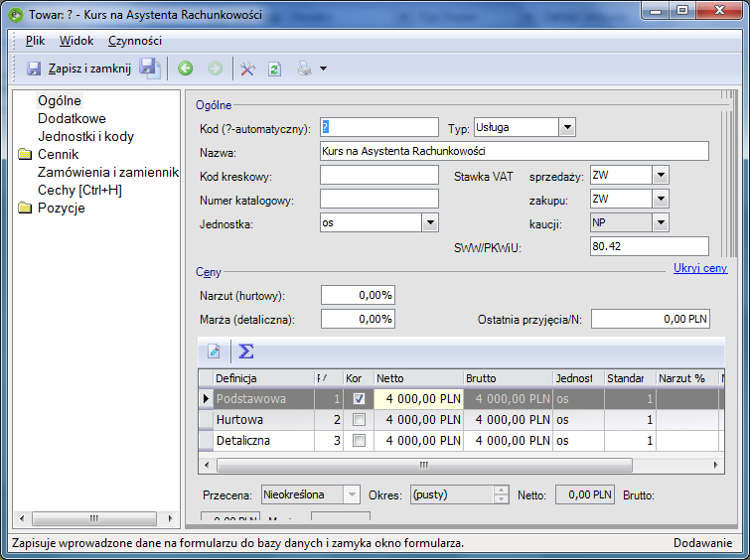Click the price table scroll right arrow
750x560 pixels.
click(x=715, y=465)
